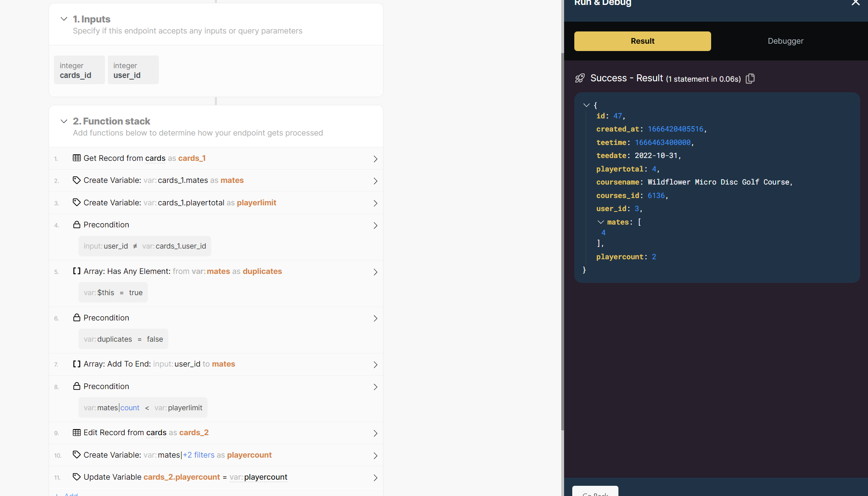Click the Go Back button
This screenshot has width=868, height=496.
(x=595, y=492)
